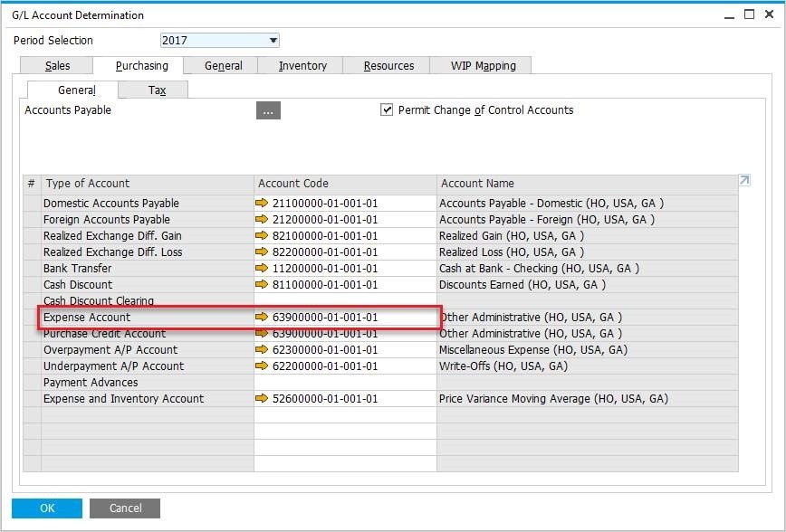The width and height of the screenshot is (786, 532).
Task: Click the arrow link for Foreign Accounts Payable
Action: [263, 220]
